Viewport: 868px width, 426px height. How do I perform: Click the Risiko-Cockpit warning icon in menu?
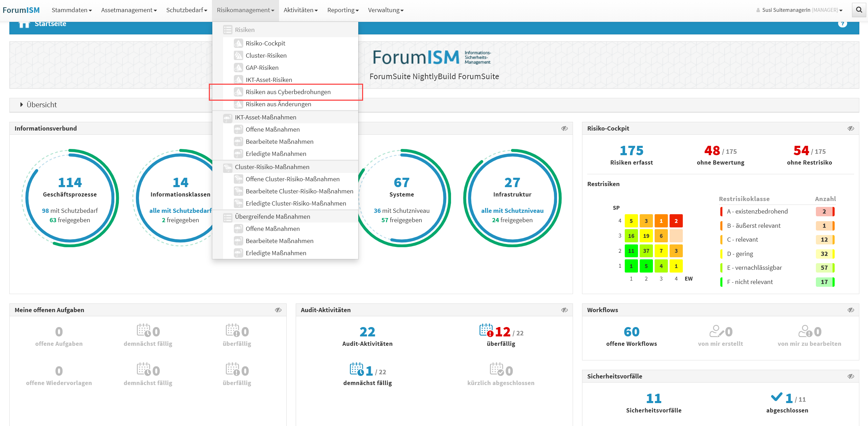pyautogui.click(x=238, y=43)
